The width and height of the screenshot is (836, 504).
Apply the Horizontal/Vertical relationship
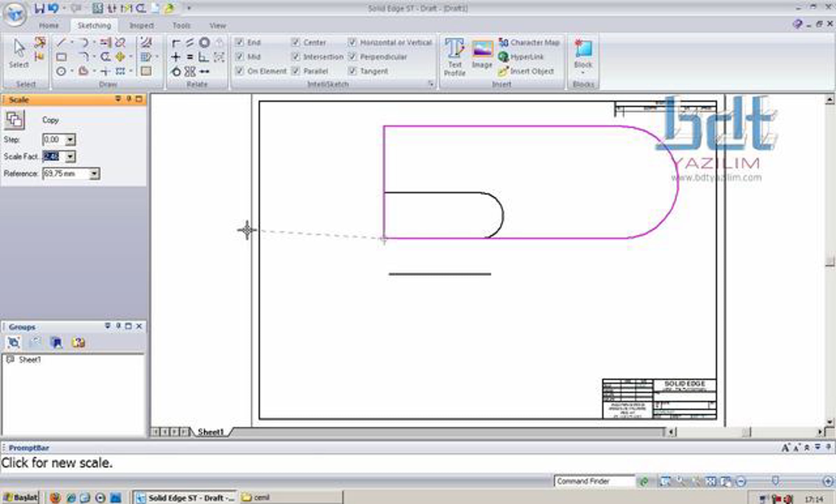click(176, 57)
